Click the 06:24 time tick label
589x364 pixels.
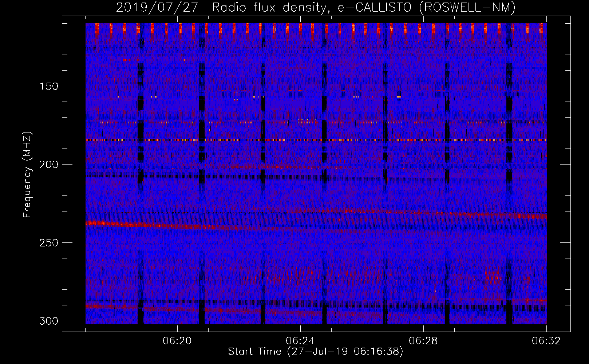(x=300, y=341)
